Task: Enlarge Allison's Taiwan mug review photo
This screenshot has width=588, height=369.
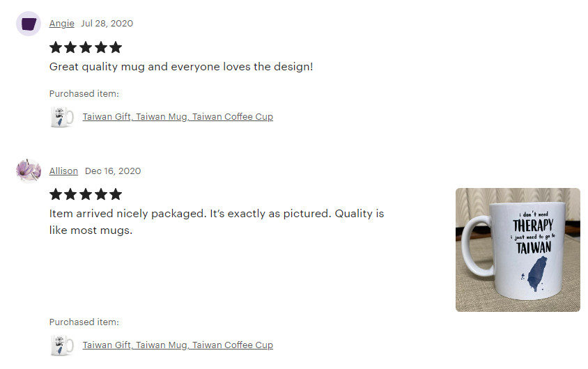Action: click(518, 250)
